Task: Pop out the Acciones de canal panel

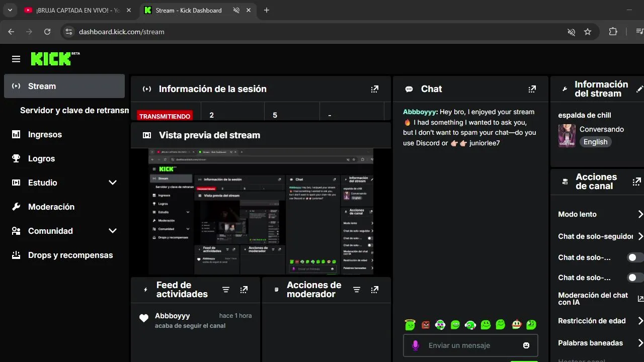Action: point(637,182)
